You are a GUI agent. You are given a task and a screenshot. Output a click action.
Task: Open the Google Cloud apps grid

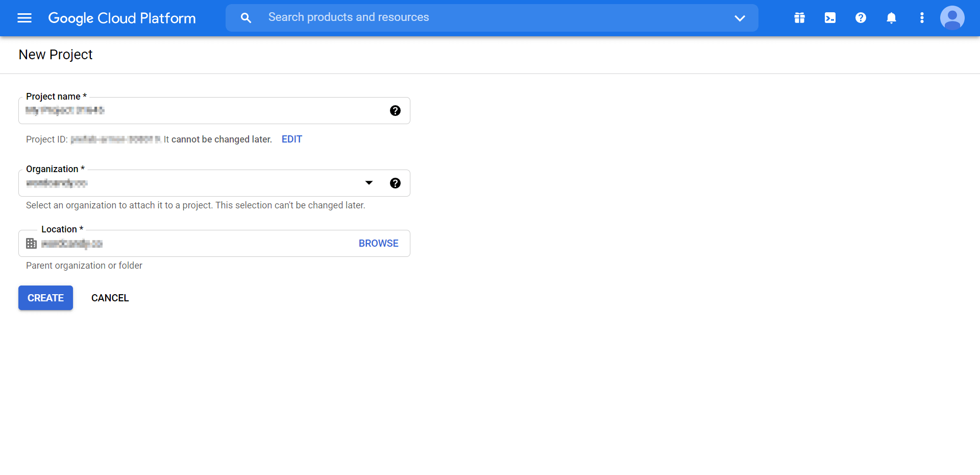click(799, 18)
